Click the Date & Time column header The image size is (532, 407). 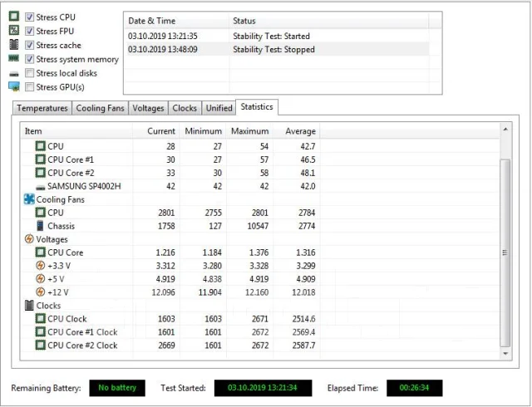click(176, 21)
